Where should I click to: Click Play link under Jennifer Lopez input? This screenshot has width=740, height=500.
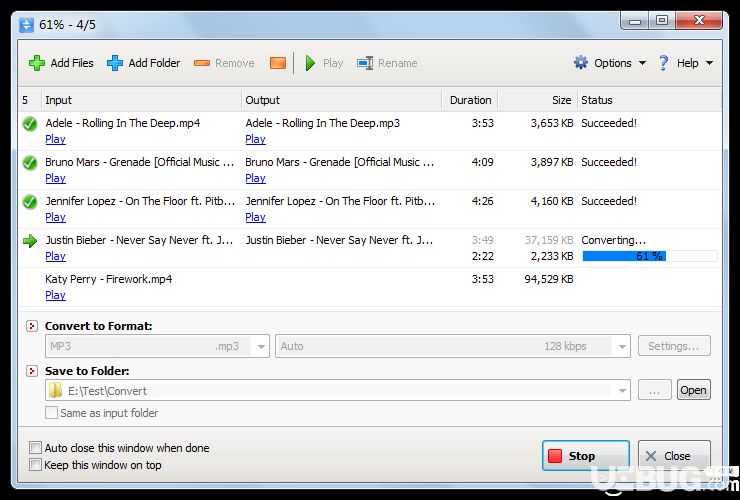point(55,217)
